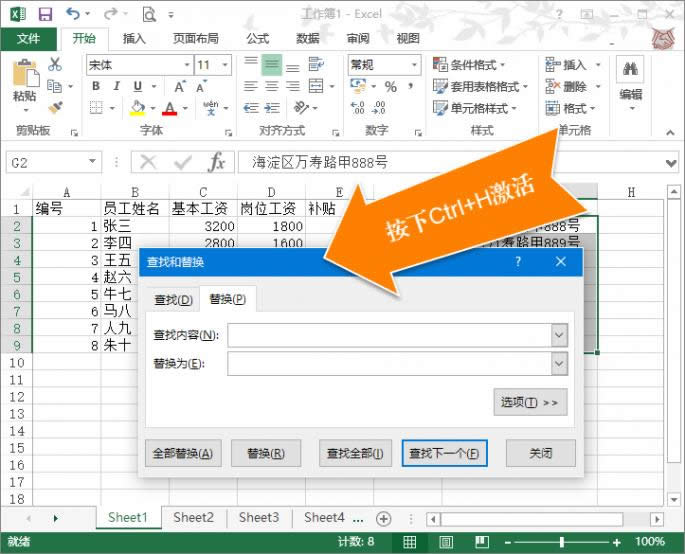Click the 全部替换 button

(x=182, y=453)
